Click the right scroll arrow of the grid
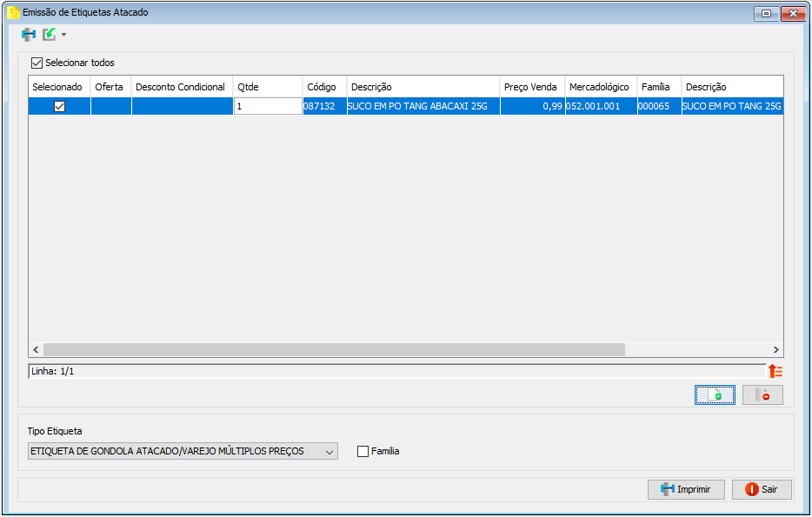The image size is (812, 517). 775,350
